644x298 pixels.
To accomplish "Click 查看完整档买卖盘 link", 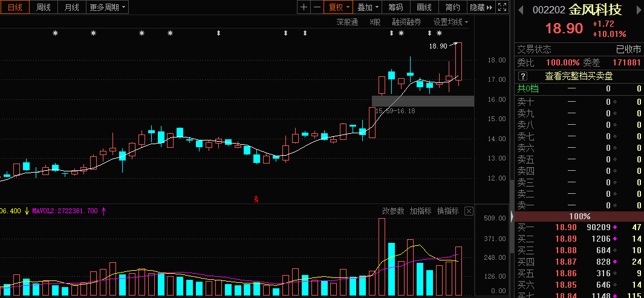I will tap(579, 76).
